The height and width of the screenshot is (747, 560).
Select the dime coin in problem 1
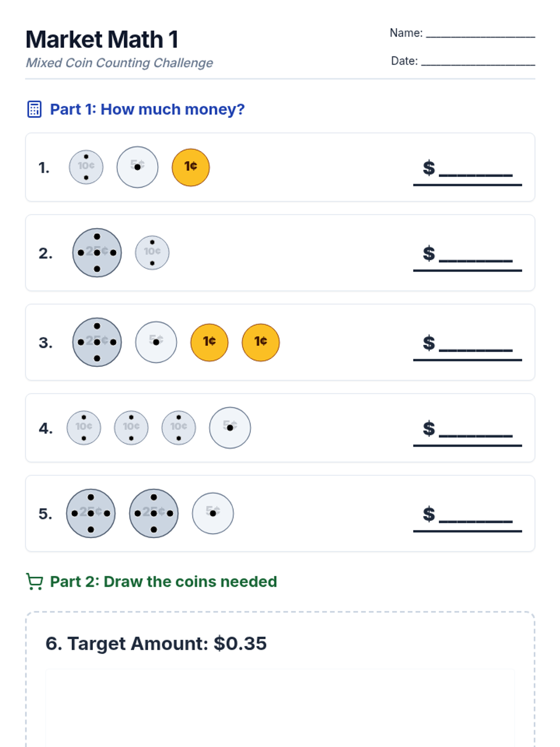click(86, 167)
